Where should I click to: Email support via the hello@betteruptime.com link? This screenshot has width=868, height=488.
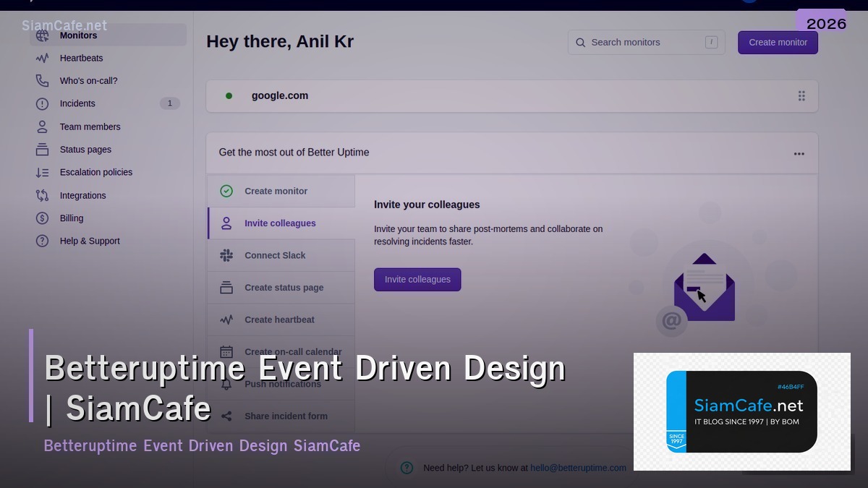point(578,468)
